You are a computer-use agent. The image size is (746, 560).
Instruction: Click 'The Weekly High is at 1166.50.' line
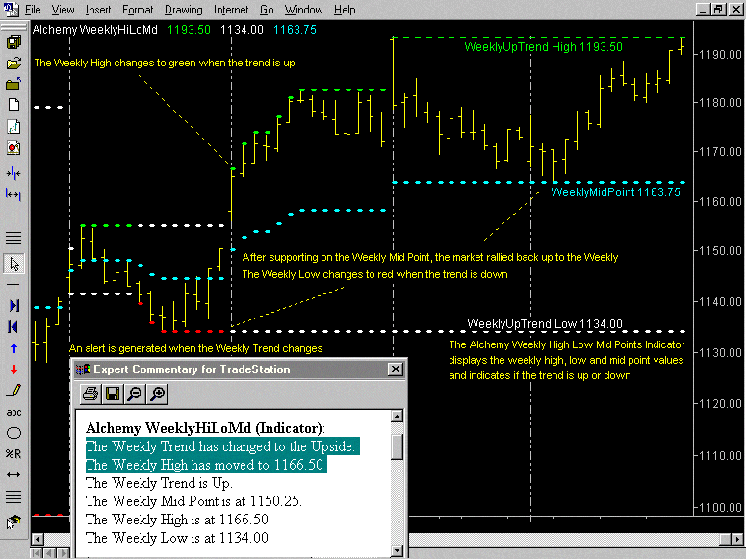coord(178,520)
